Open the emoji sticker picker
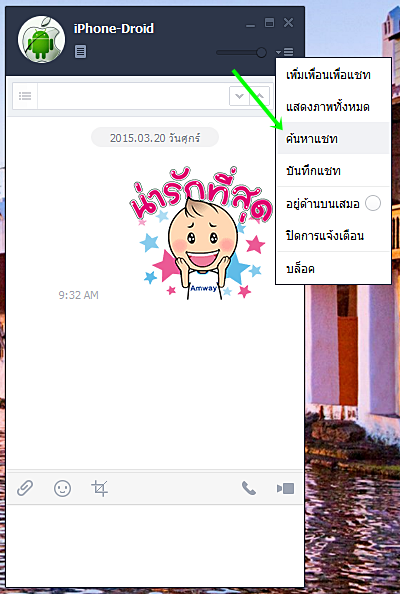This screenshot has width=400, height=594. tap(62, 488)
